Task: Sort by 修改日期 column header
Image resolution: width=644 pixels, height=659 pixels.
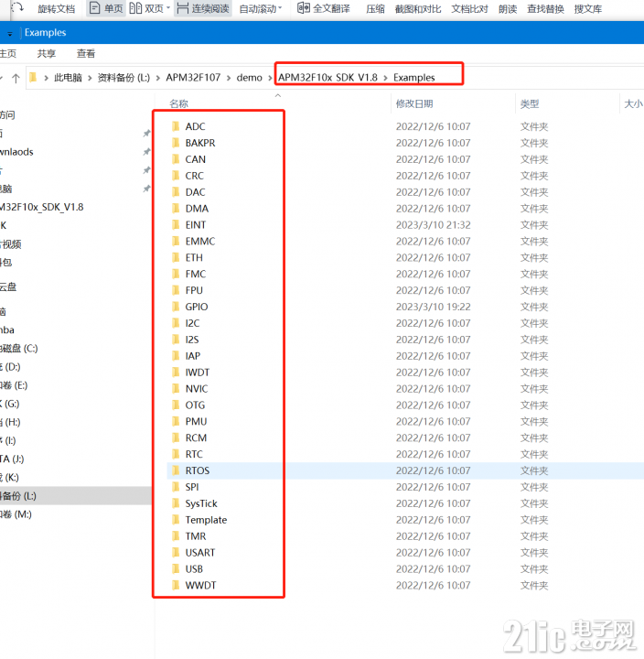Action: coord(414,103)
